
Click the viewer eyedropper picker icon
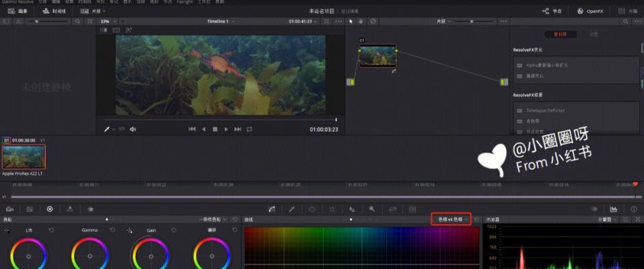[107, 129]
